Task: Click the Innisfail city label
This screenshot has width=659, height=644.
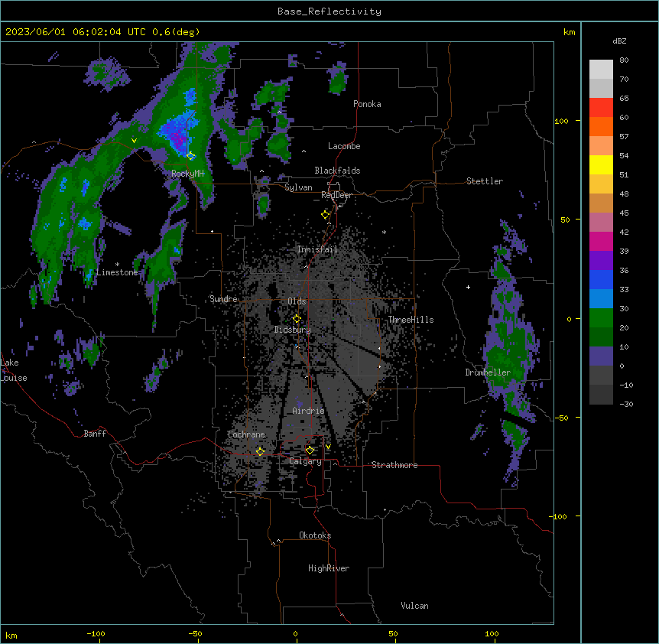Action: coord(317,249)
